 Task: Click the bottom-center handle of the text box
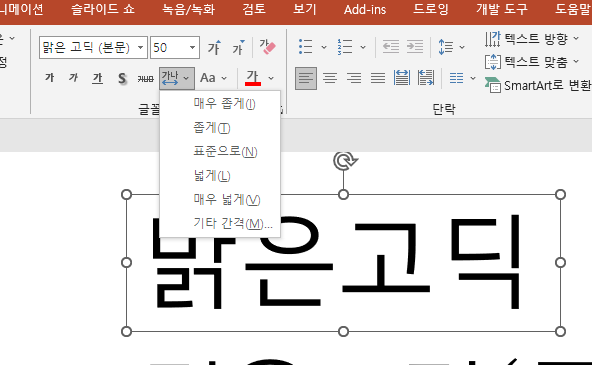(343, 331)
